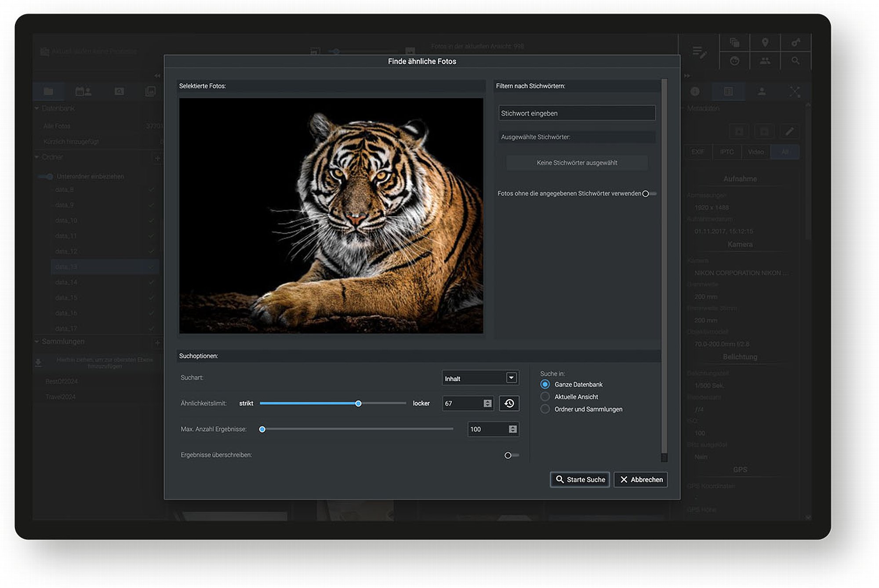The height and width of the screenshot is (588, 879).
Task: Toggle the checkmark next to data_10
Action: pos(151,221)
